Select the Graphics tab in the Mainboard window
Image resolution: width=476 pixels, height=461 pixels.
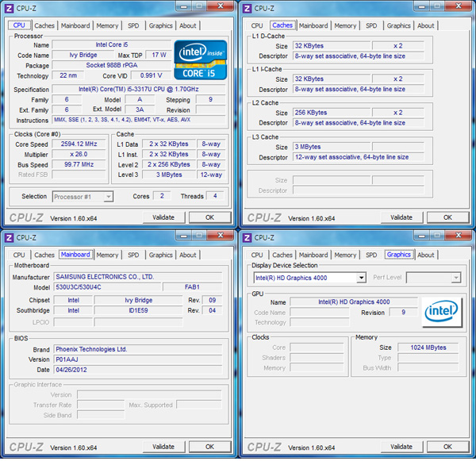[160, 255]
